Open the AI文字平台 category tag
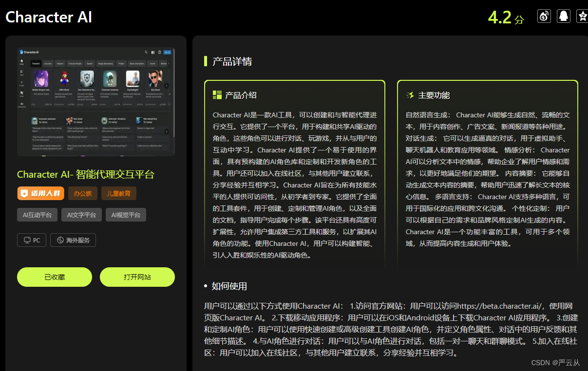 (x=81, y=215)
